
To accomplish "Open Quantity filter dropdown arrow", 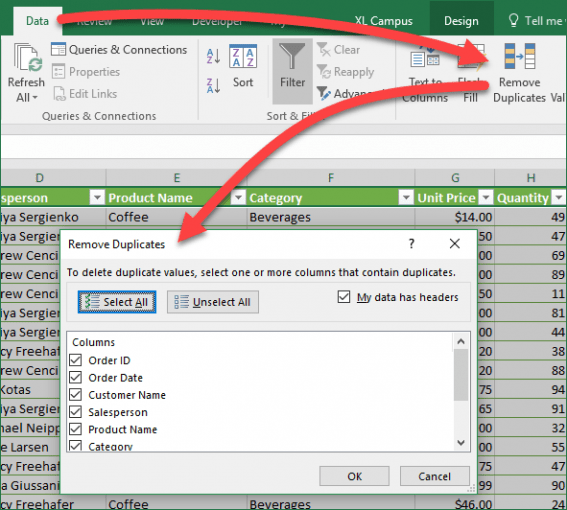I will point(559,198).
